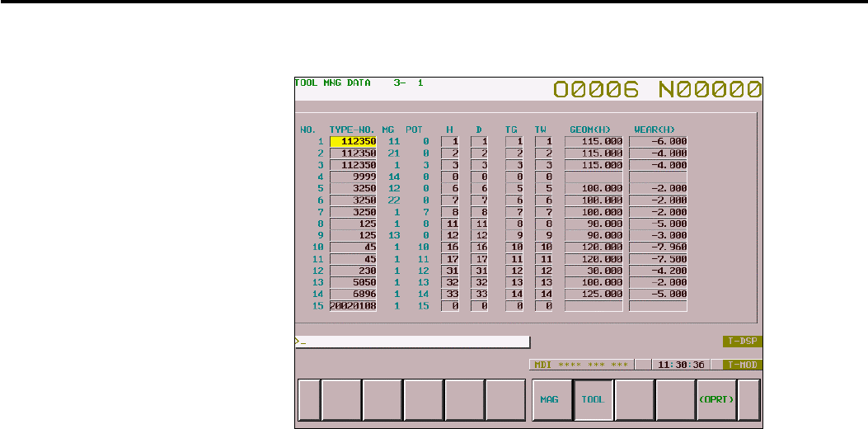Click the T-DSP status indicator
The height and width of the screenshot is (429, 868).
(x=743, y=342)
